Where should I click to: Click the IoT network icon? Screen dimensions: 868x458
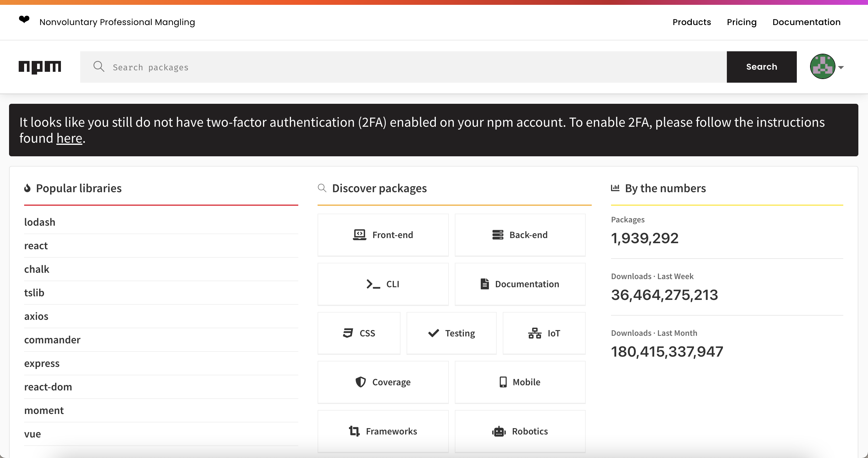pos(534,333)
